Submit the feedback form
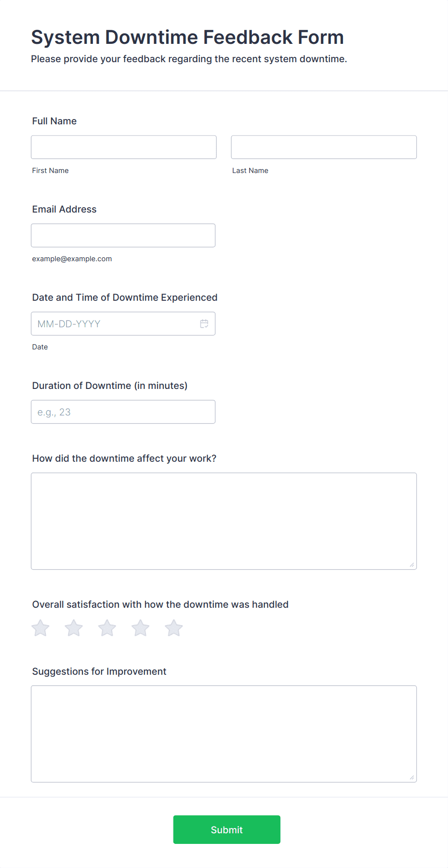The height and width of the screenshot is (868, 448). 227,829
